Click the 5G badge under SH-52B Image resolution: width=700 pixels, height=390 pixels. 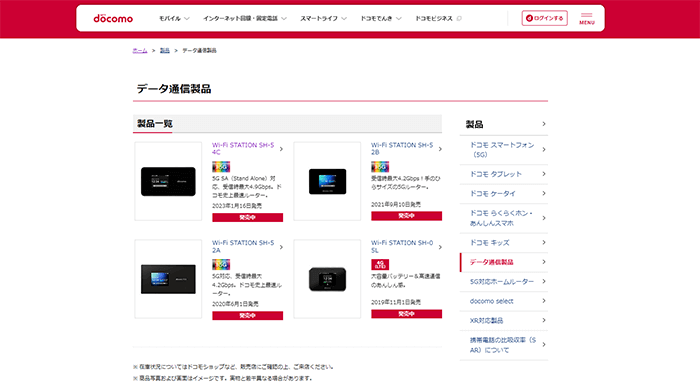(x=380, y=167)
